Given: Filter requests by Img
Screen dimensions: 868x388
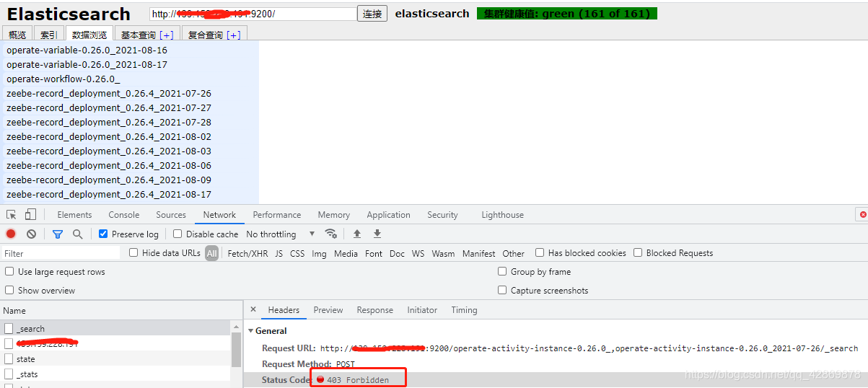Looking at the screenshot, I should (x=319, y=254).
